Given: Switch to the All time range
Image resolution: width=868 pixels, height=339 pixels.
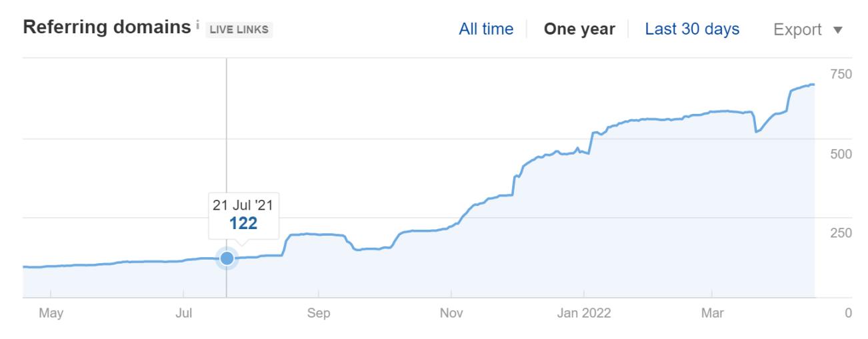Looking at the screenshot, I should click(x=486, y=29).
